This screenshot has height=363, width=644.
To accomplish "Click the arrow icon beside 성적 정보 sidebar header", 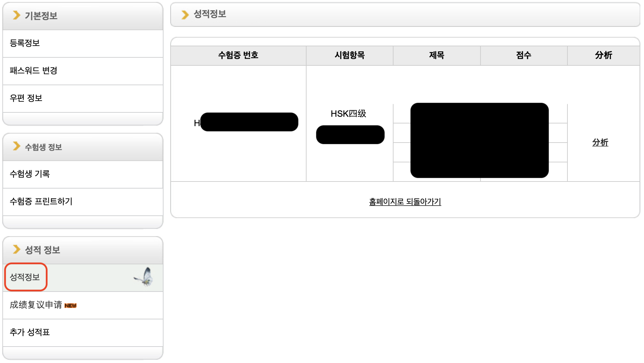I will pyautogui.click(x=16, y=249).
